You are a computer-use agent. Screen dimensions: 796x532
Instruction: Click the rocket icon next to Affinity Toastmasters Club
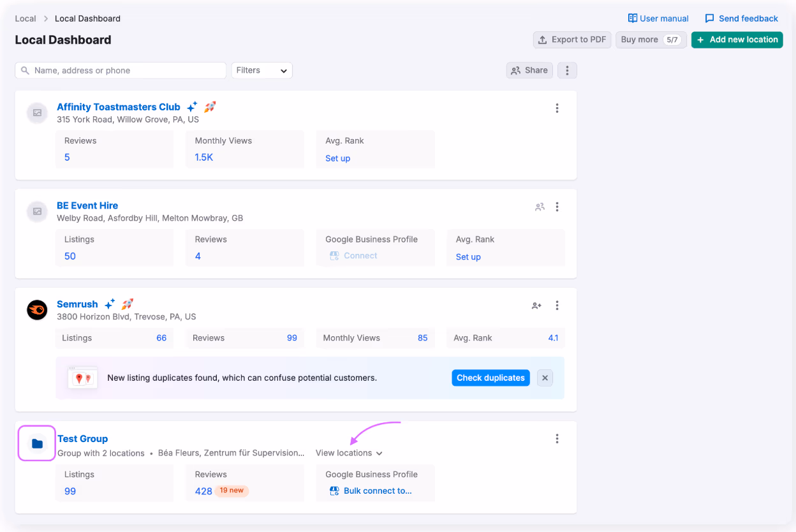point(210,107)
